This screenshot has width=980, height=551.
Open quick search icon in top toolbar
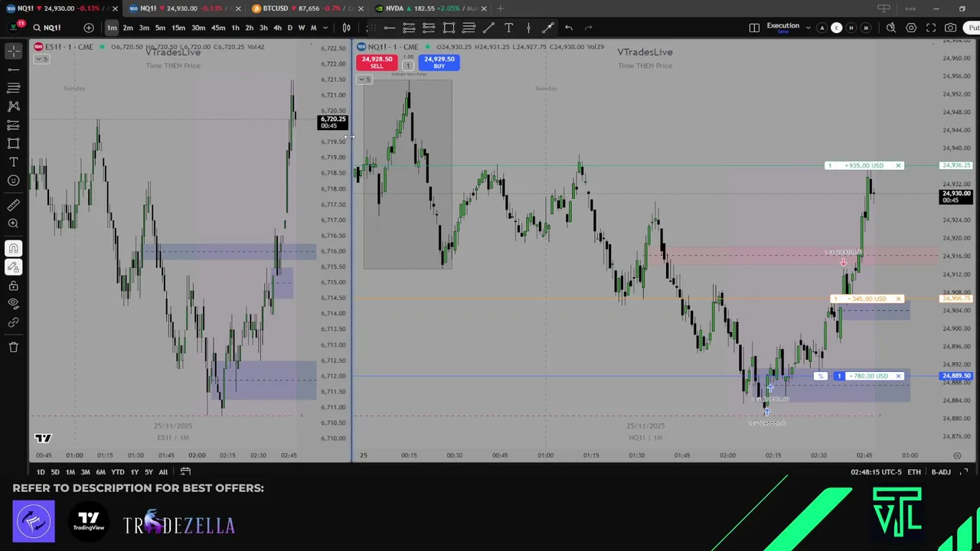(x=891, y=28)
